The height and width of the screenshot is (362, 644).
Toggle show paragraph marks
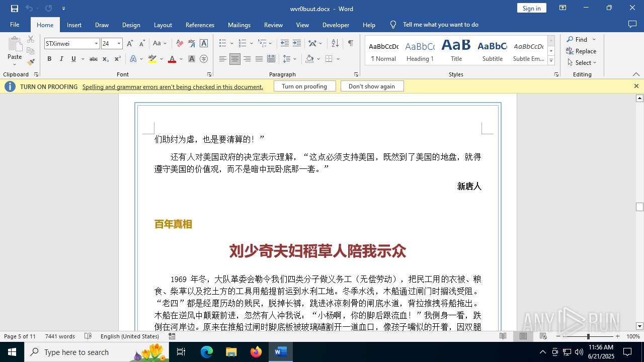[x=351, y=44]
